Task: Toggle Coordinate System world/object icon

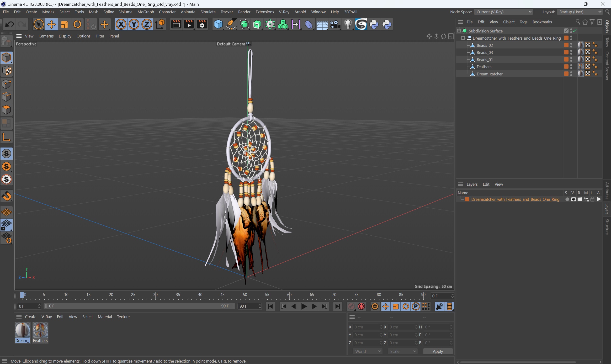Action: point(160,25)
